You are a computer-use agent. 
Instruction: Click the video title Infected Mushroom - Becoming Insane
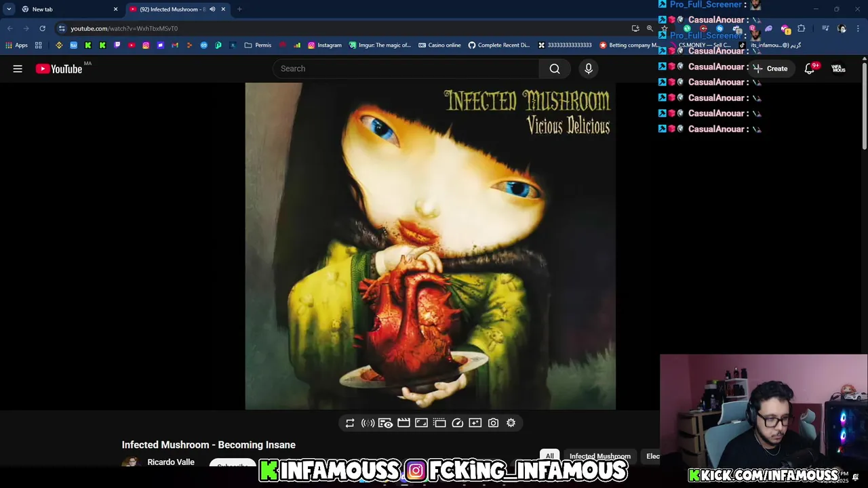pyautogui.click(x=209, y=445)
